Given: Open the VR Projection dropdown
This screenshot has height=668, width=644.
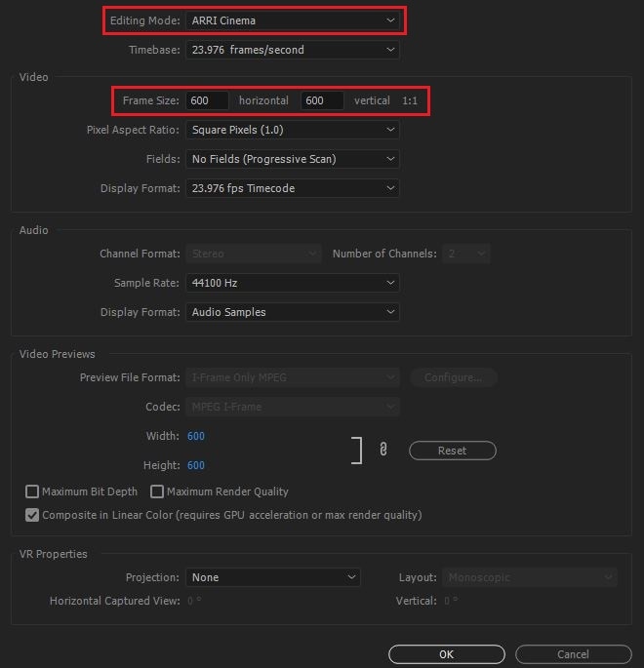Looking at the screenshot, I should [273, 577].
